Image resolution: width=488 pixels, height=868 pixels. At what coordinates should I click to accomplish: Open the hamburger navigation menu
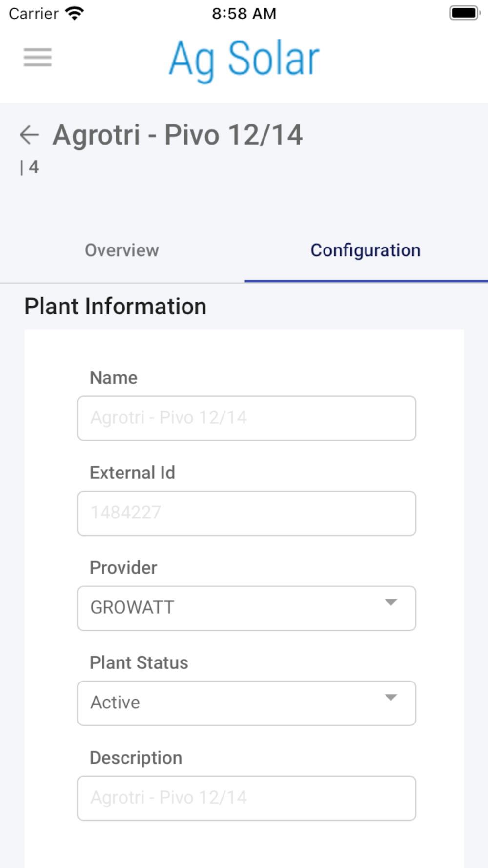(38, 58)
